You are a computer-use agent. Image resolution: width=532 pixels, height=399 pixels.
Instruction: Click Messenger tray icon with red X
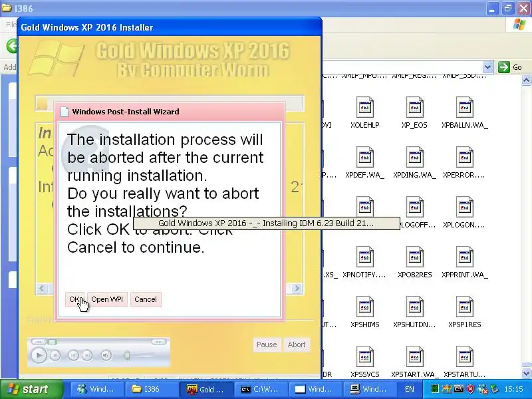click(483, 389)
